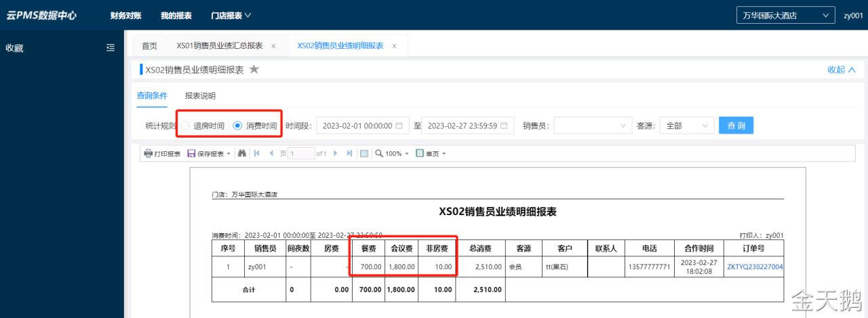The height and width of the screenshot is (318, 868).
Task: Click the zy001 user account
Action: 853,15
